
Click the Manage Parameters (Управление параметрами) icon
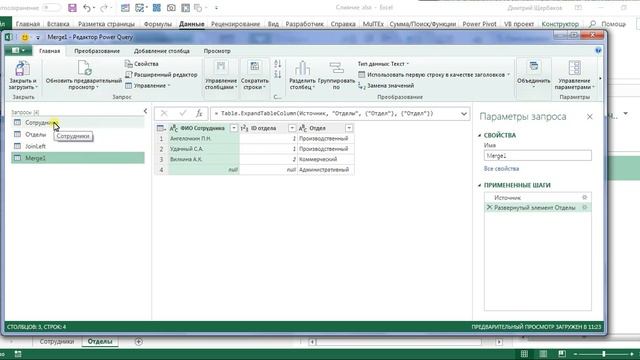tap(575, 68)
